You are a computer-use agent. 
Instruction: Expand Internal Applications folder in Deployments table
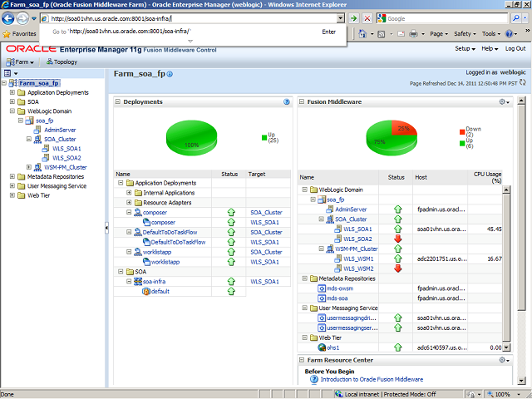click(x=129, y=192)
